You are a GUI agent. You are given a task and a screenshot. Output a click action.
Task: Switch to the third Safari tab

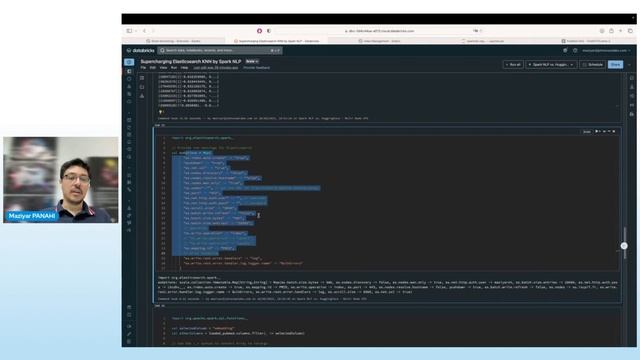[380, 41]
